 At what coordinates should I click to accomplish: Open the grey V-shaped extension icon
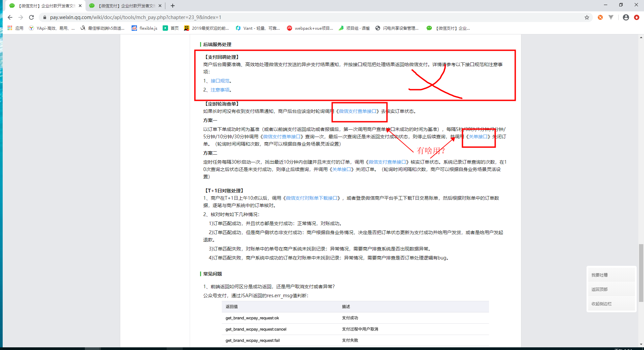pos(611,17)
